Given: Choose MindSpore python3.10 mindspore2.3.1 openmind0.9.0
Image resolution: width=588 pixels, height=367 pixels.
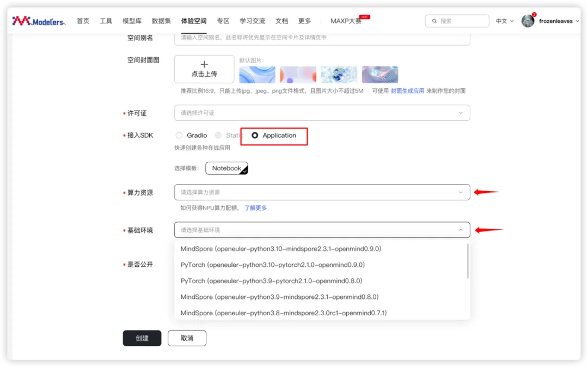Looking at the screenshot, I should coord(280,248).
